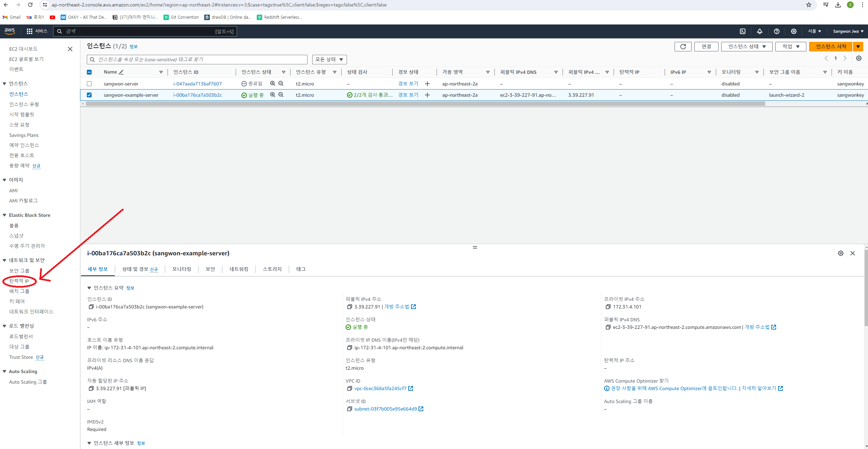Open the 인스턴스 상태 dropdown button
Viewport: 868px width, 449px height.
point(746,47)
